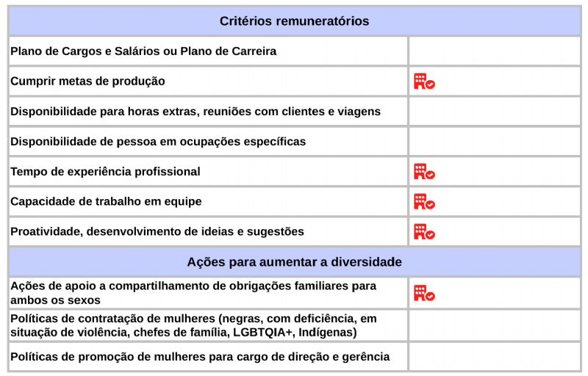Click the Proatividade, desenvolvimento de ideias e sugestões label
Viewport: 588px width, 376px height.
click(x=157, y=232)
